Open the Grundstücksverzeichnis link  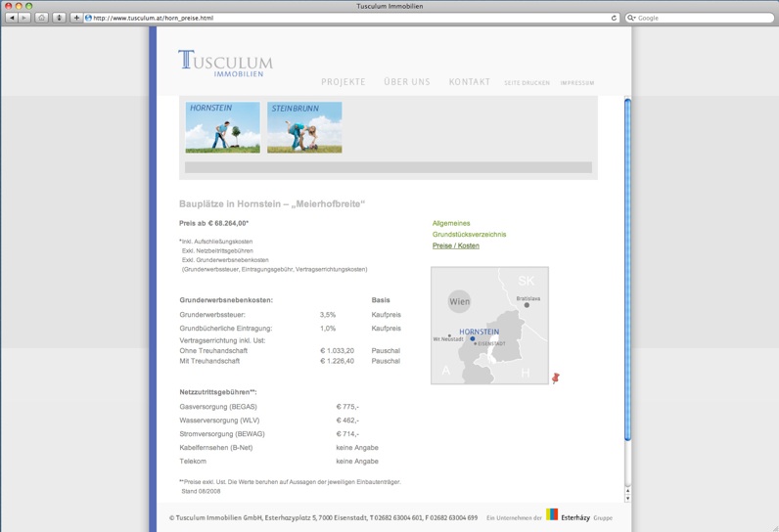[x=469, y=235]
